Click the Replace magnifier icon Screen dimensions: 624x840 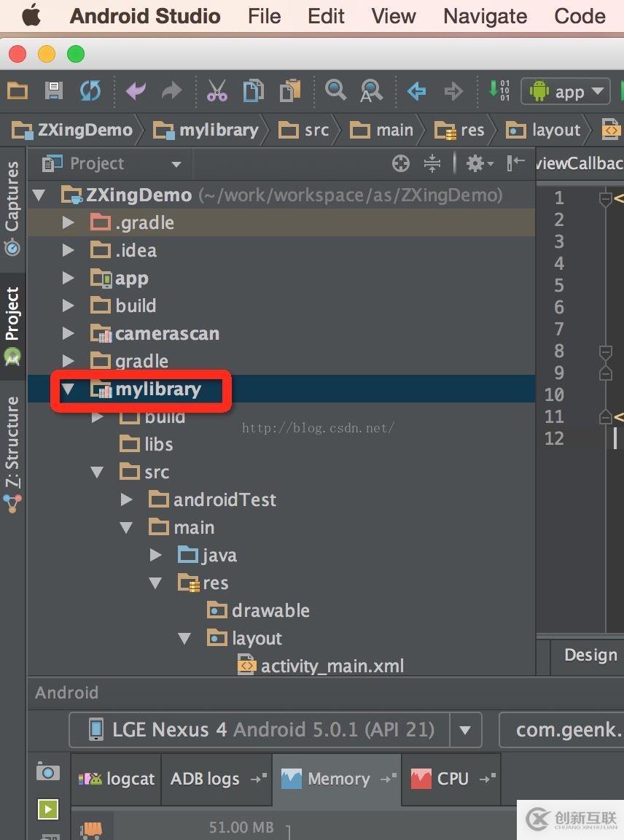point(371,90)
